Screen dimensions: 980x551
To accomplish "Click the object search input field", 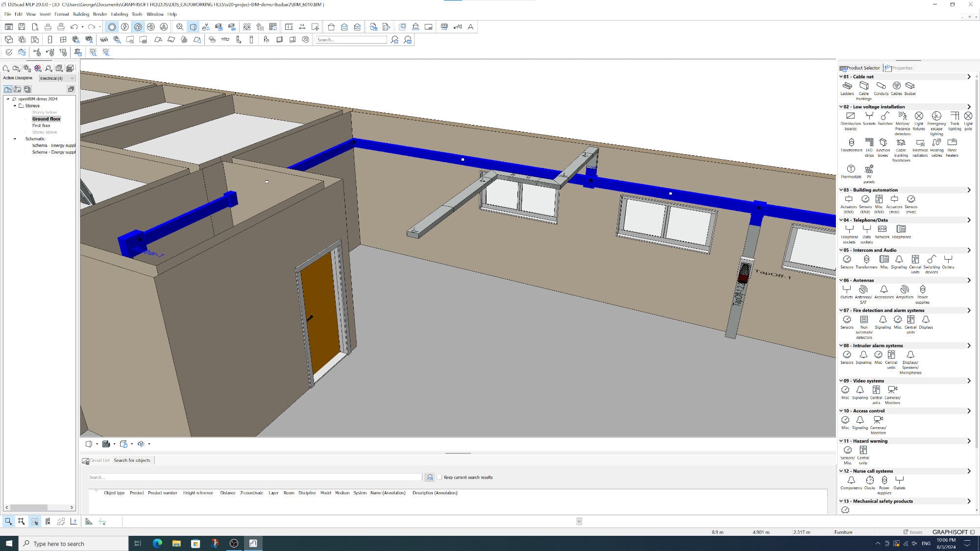I will coord(255,477).
